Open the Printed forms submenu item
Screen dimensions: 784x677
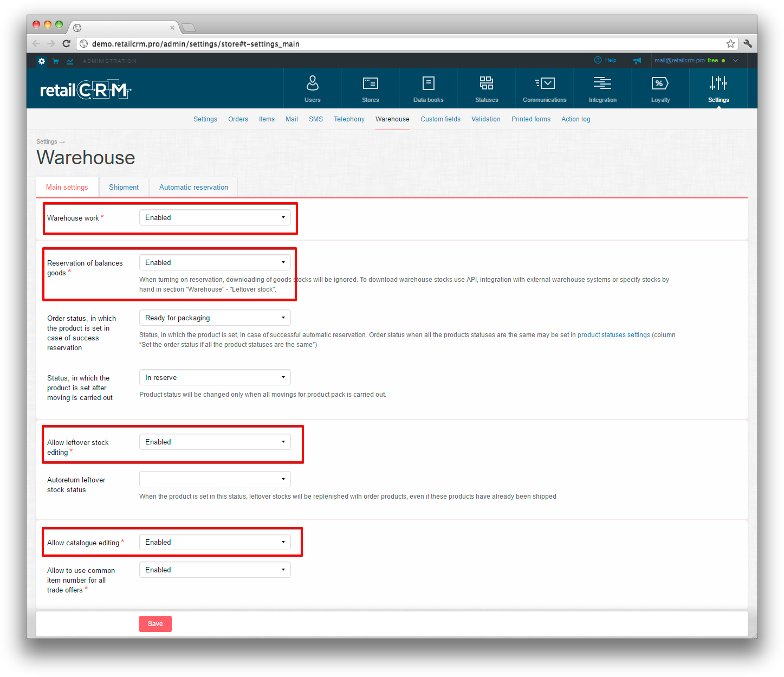click(x=531, y=119)
